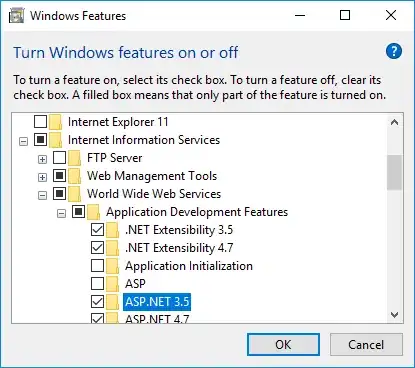
Task: Click the scrollbar down arrow
Action: (x=395, y=315)
